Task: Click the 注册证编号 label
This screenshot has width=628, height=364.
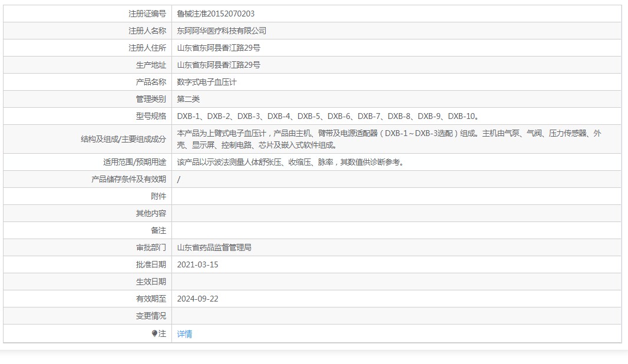Action: [147, 14]
